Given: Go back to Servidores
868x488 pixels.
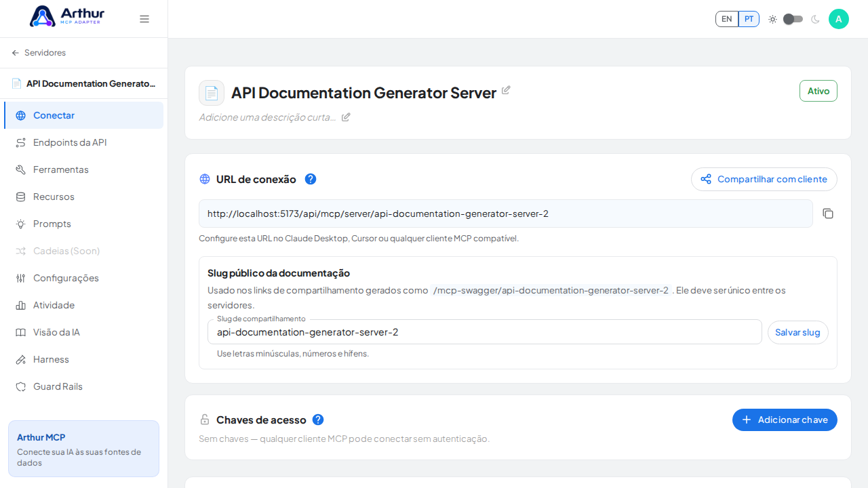Looking at the screenshot, I should 39,53.
